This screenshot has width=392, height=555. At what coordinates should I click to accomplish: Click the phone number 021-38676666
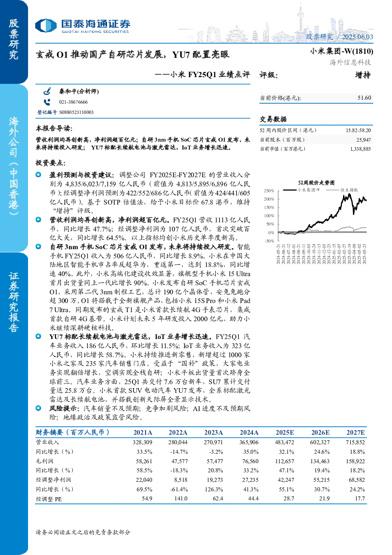[x=73, y=102]
